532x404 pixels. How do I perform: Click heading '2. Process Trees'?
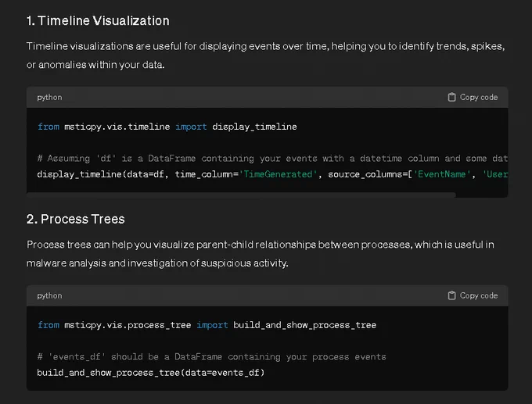pyautogui.click(x=76, y=219)
